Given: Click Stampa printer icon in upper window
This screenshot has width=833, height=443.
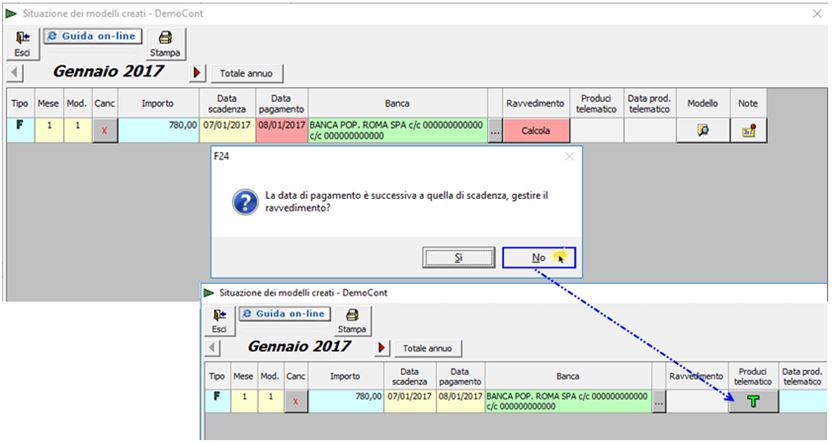Looking at the screenshot, I should point(165,43).
